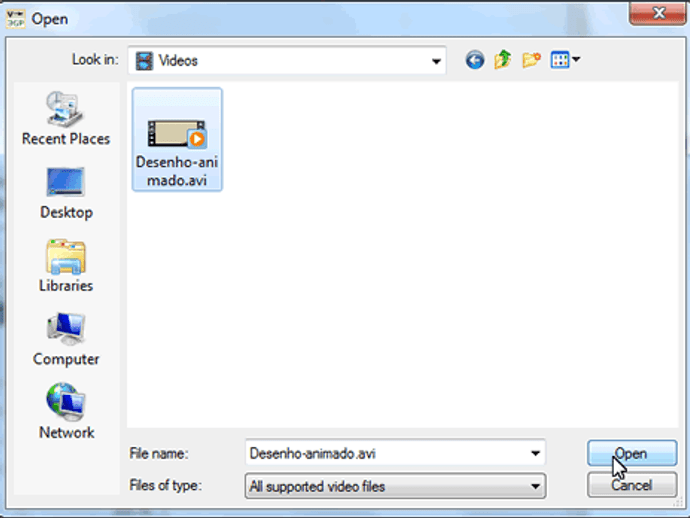Browse the Network location
This screenshot has width=690, height=518.
(66, 411)
